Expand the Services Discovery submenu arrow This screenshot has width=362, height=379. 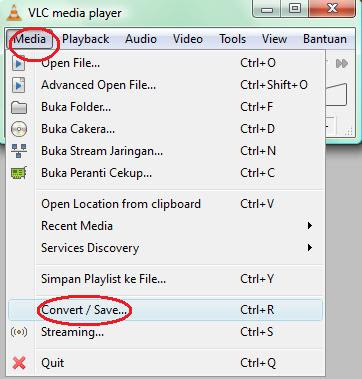click(x=310, y=248)
